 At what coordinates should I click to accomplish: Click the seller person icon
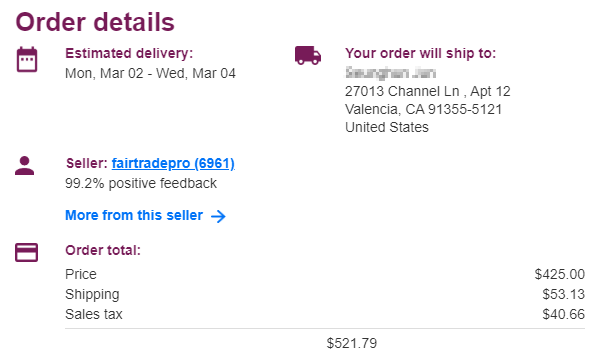point(25,165)
